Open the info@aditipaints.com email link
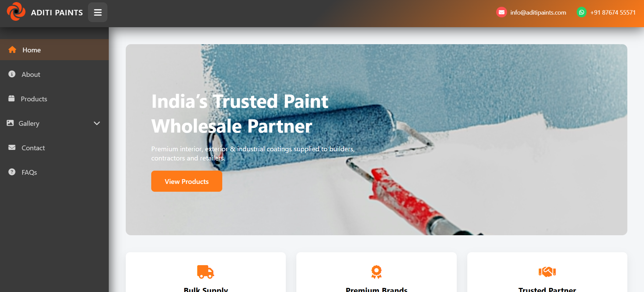The height and width of the screenshot is (292, 644). tap(538, 13)
